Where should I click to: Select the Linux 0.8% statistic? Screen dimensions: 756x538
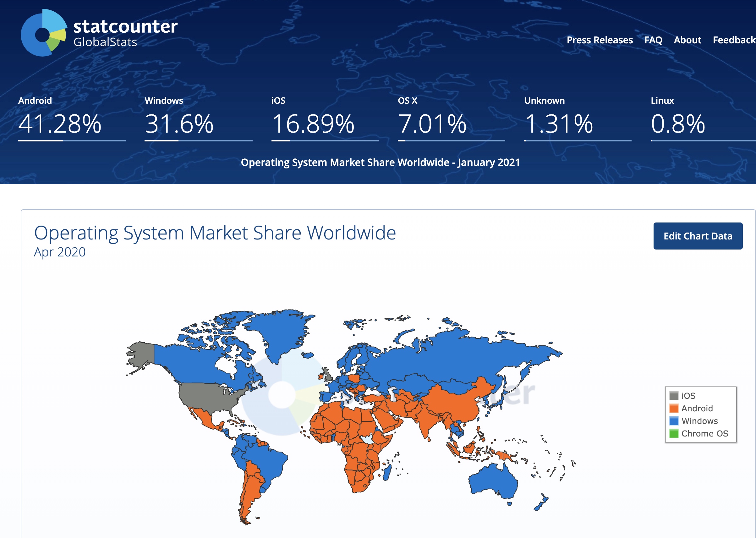click(678, 124)
